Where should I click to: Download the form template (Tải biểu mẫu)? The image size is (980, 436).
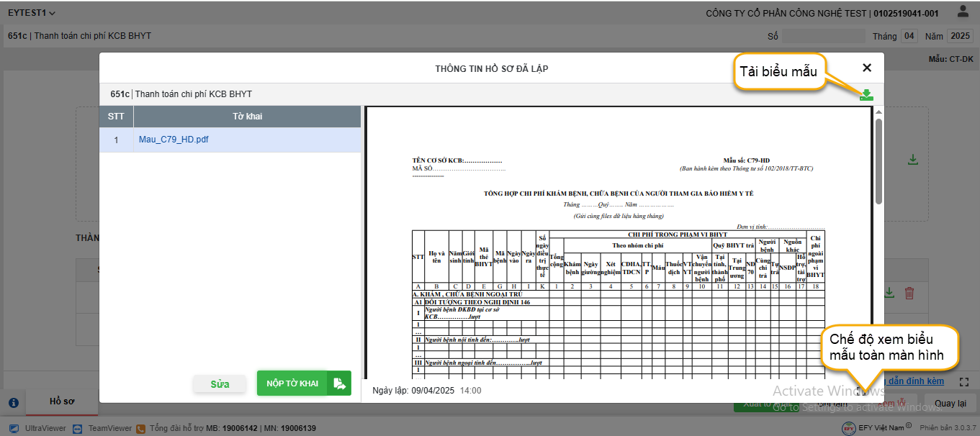(x=866, y=94)
